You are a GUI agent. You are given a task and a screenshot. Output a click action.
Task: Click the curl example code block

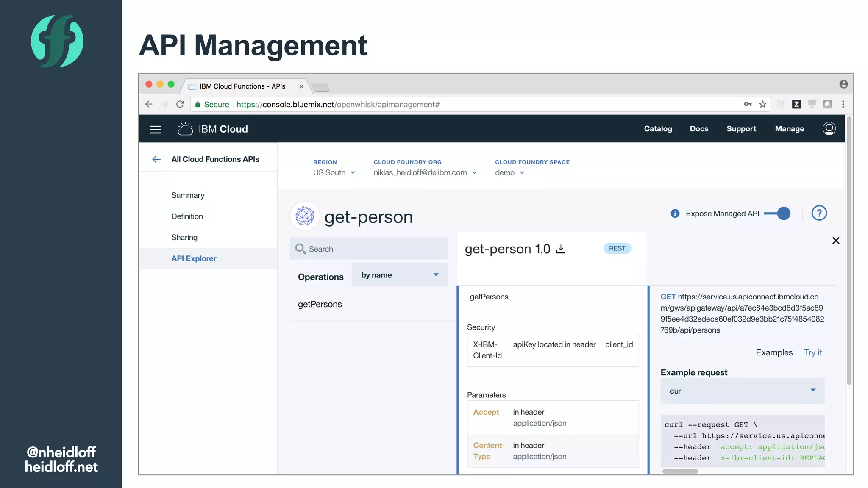pos(743,441)
